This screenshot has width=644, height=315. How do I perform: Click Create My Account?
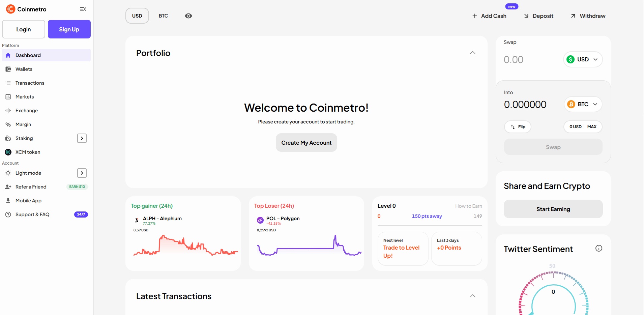coord(306,143)
